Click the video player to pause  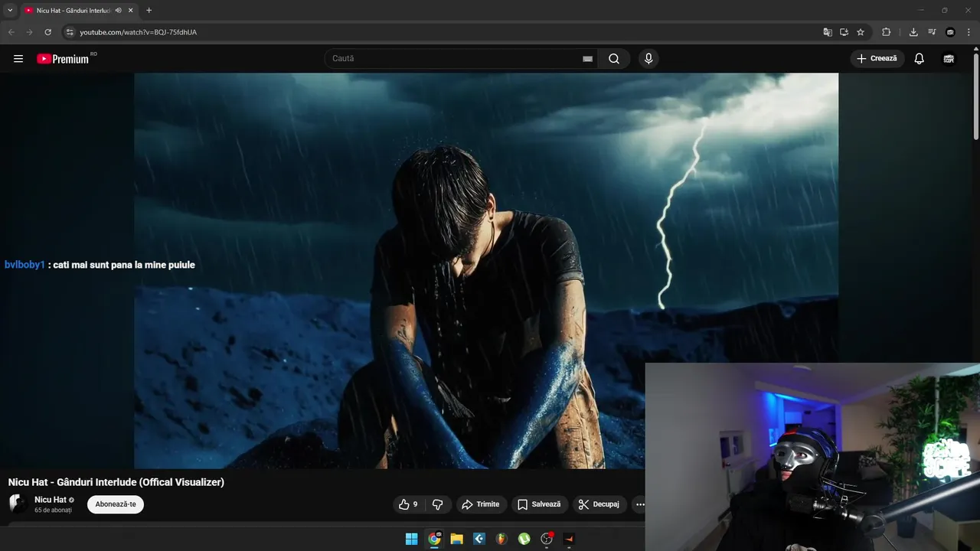486,270
